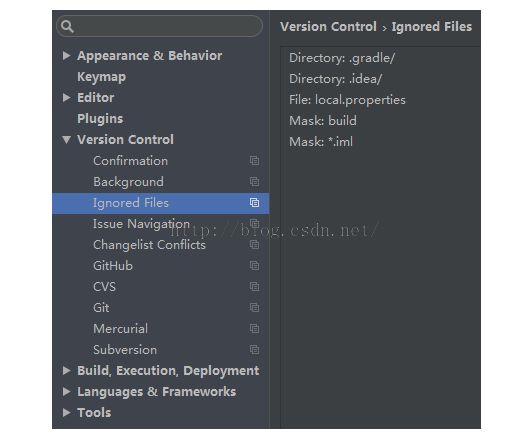
Task: Focus the settings search field
Action: (x=160, y=26)
